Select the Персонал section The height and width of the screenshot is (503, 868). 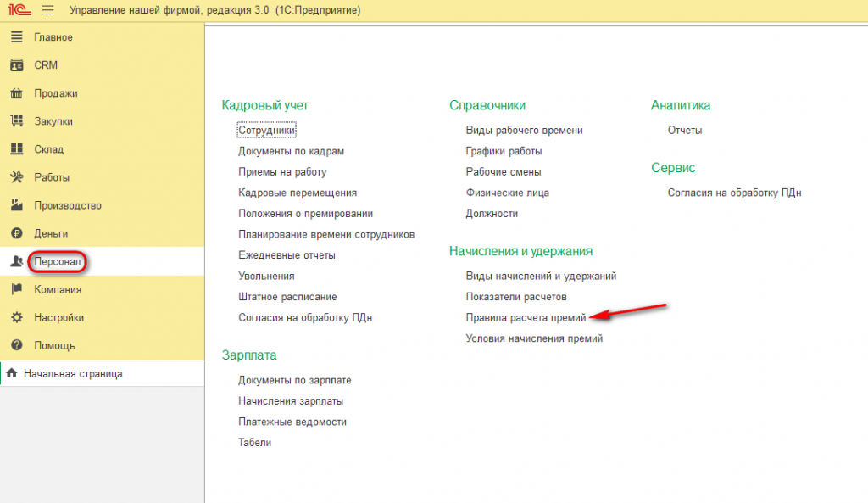[x=57, y=261]
